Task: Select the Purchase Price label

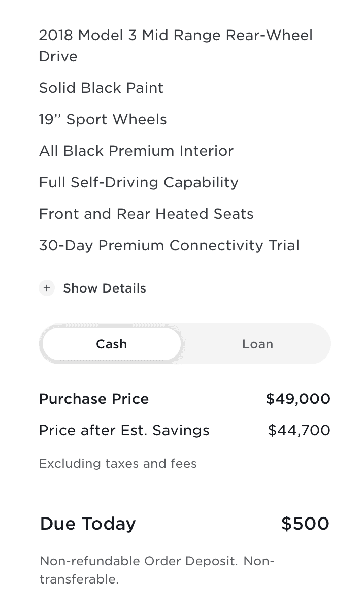Action: (x=93, y=399)
